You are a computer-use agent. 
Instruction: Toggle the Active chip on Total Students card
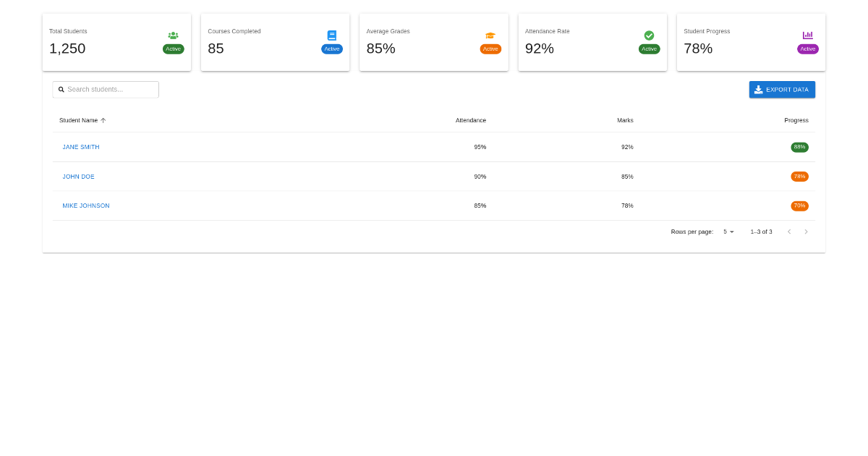click(x=173, y=49)
